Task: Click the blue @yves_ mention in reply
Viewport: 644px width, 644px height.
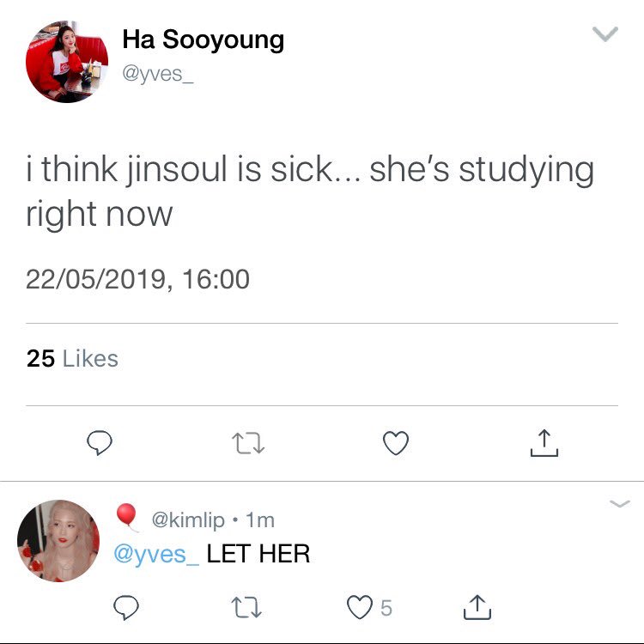Action: click(156, 554)
